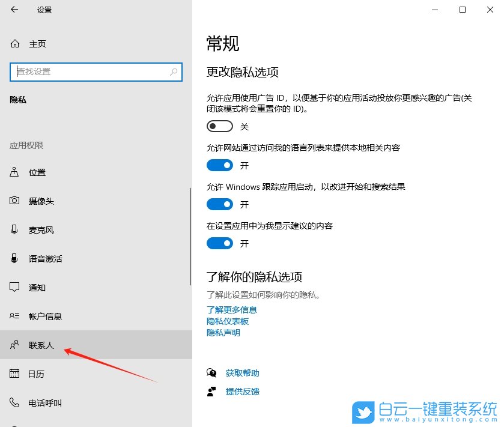Open 电话呼叫 (Phone calls) via its icon

click(15, 403)
